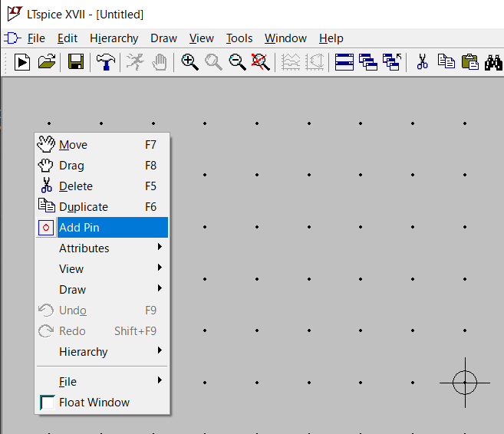This screenshot has width=504, height=434.
Task: Toggle the Float Window checkbox
Action: tap(48, 403)
